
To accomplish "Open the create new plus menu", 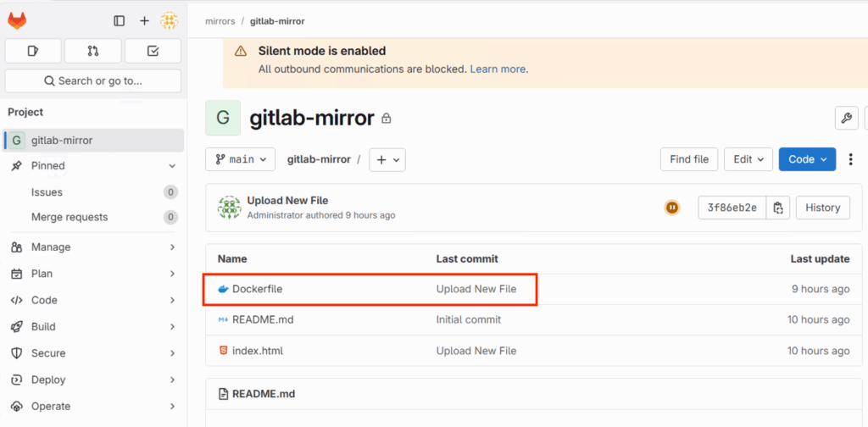I will tap(144, 21).
